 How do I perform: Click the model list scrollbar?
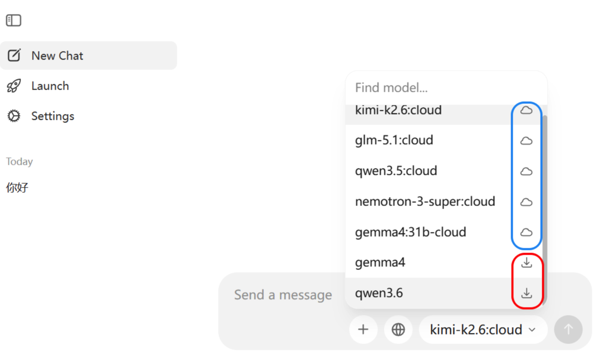click(x=545, y=208)
